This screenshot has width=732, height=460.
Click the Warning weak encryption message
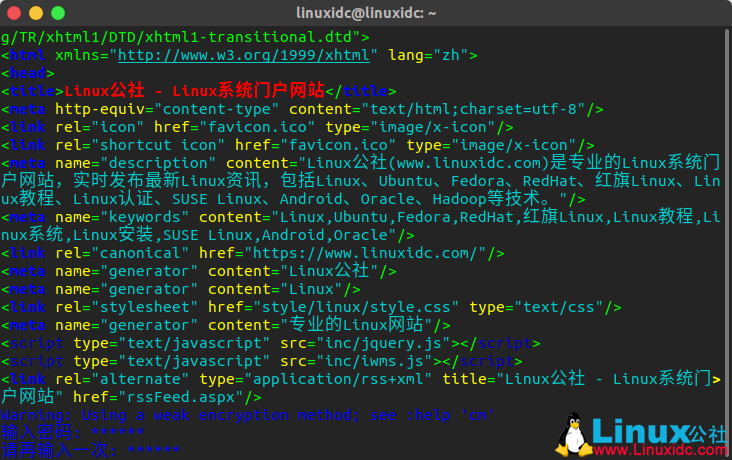click(247, 415)
